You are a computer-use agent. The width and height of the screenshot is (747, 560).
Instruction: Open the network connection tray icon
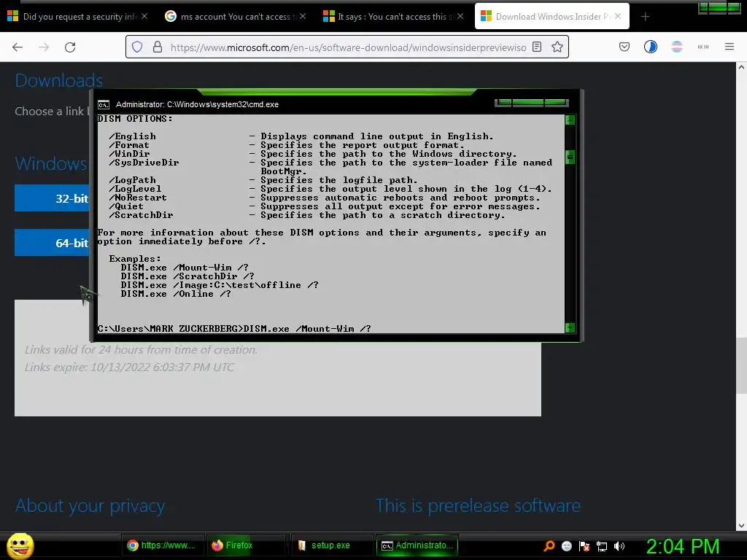tap(602, 546)
